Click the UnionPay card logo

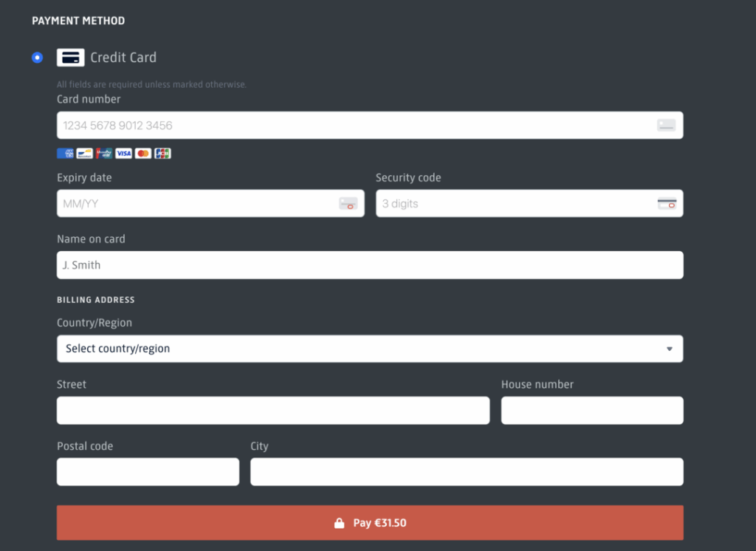point(104,154)
